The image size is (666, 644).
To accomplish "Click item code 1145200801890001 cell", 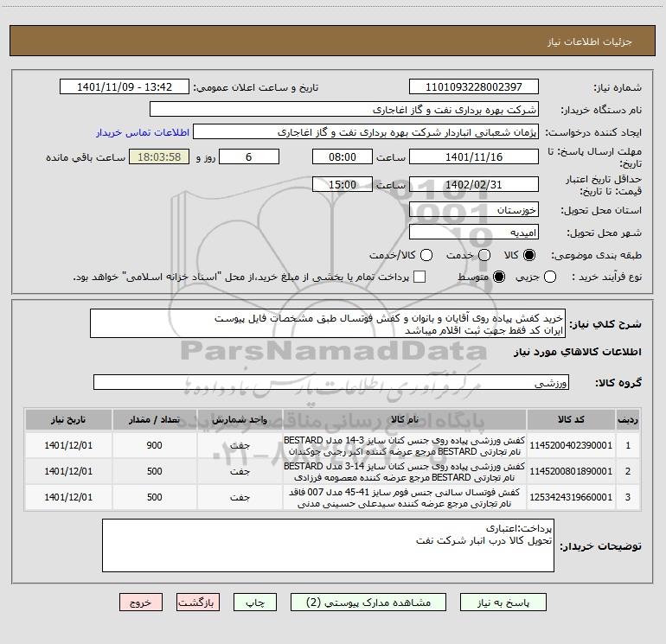I will tap(571, 471).
